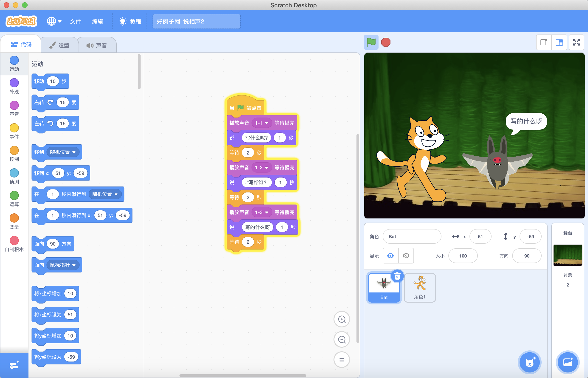Viewport: 588px width, 378px height.
Task: Open the choose a sprite button
Action: 529,362
